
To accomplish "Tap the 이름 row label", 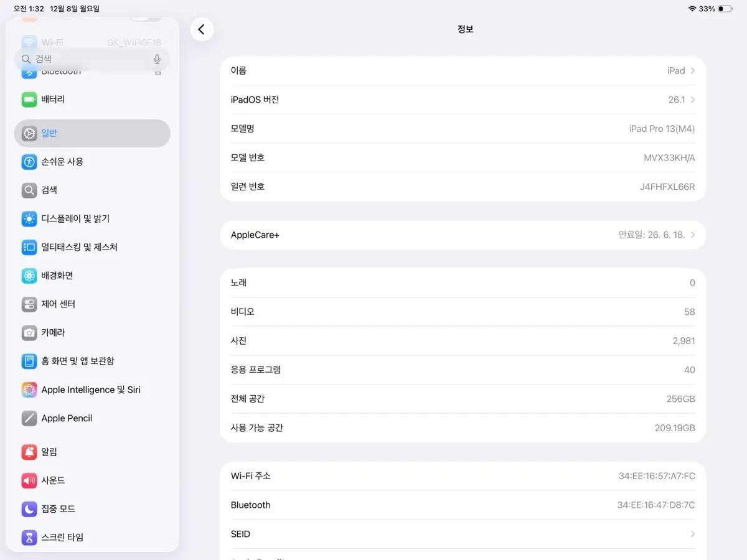I will (x=238, y=71).
